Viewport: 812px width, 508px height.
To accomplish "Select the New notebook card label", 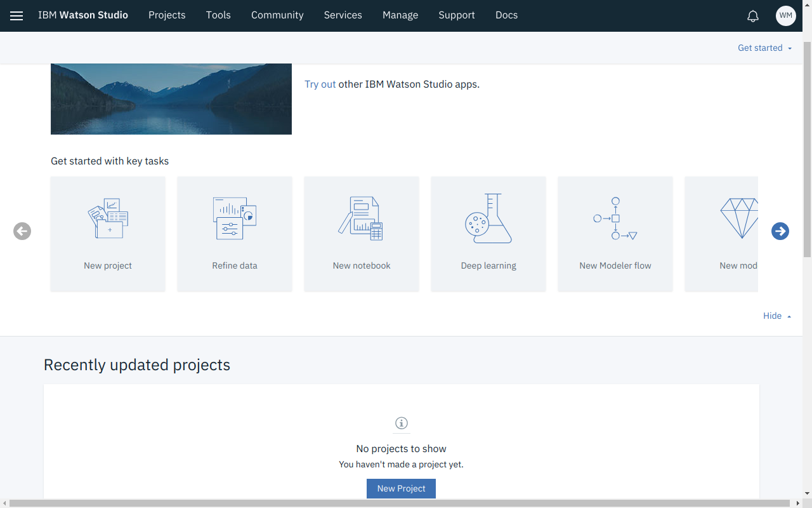I will tap(362, 265).
